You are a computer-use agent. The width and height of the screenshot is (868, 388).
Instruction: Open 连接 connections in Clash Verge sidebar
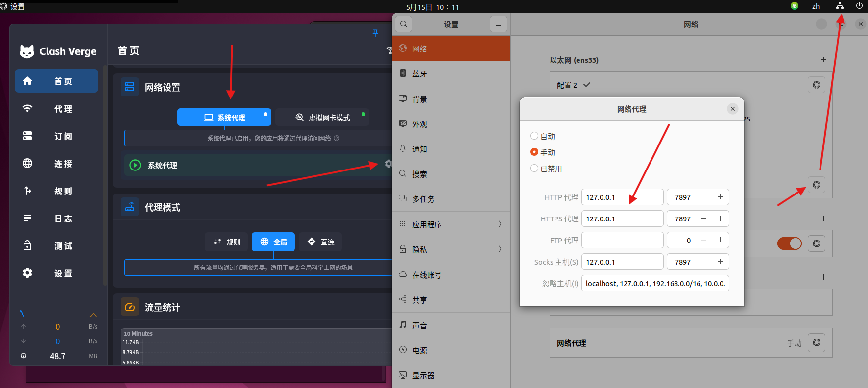56,164
